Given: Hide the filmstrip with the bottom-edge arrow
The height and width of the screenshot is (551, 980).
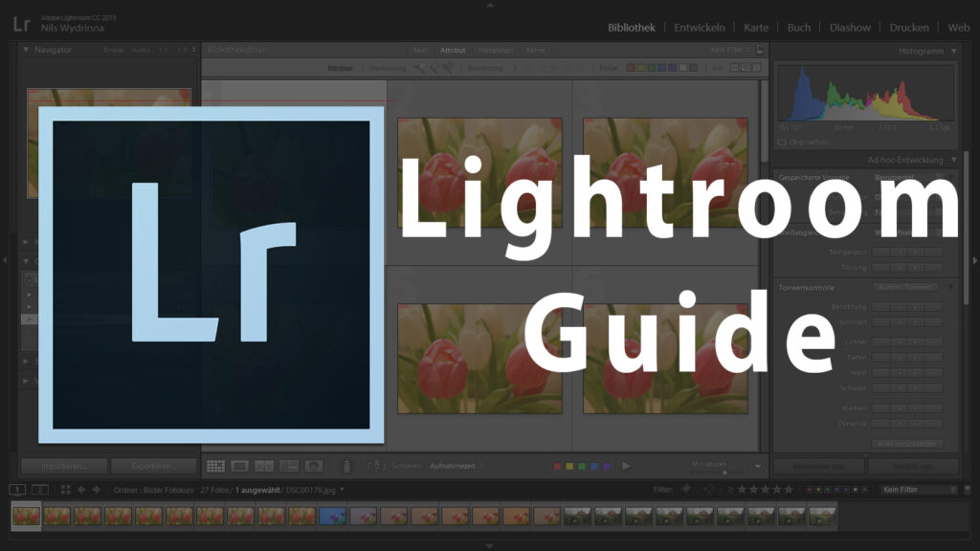Looking at the screenshot, I should coord(490,546).
